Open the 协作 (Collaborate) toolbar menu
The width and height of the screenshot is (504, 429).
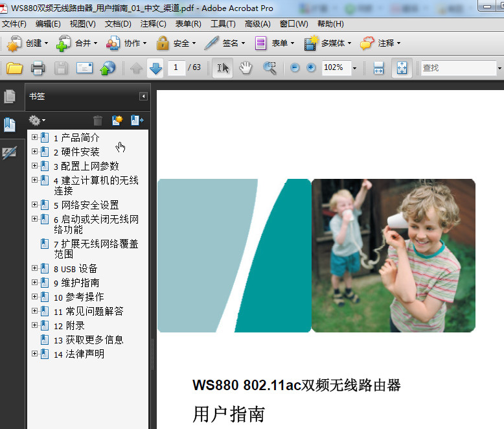pos(126,43)
